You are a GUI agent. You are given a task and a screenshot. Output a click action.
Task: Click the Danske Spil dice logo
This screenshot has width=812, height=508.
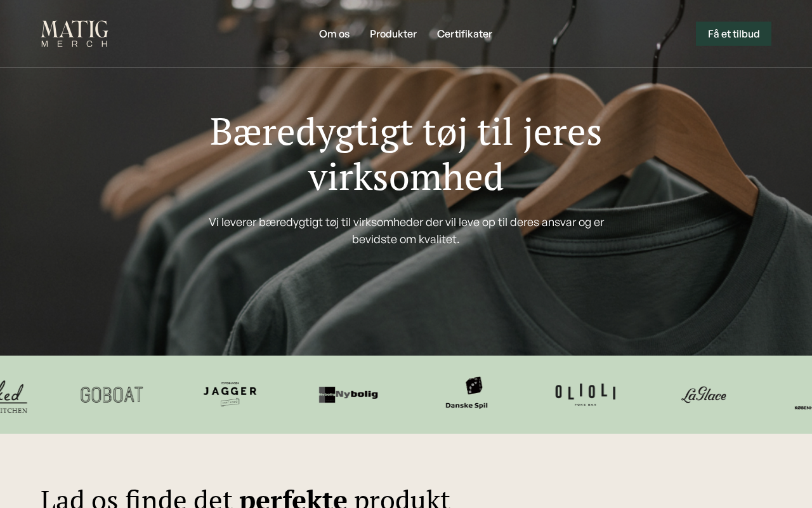coord(466,393)
